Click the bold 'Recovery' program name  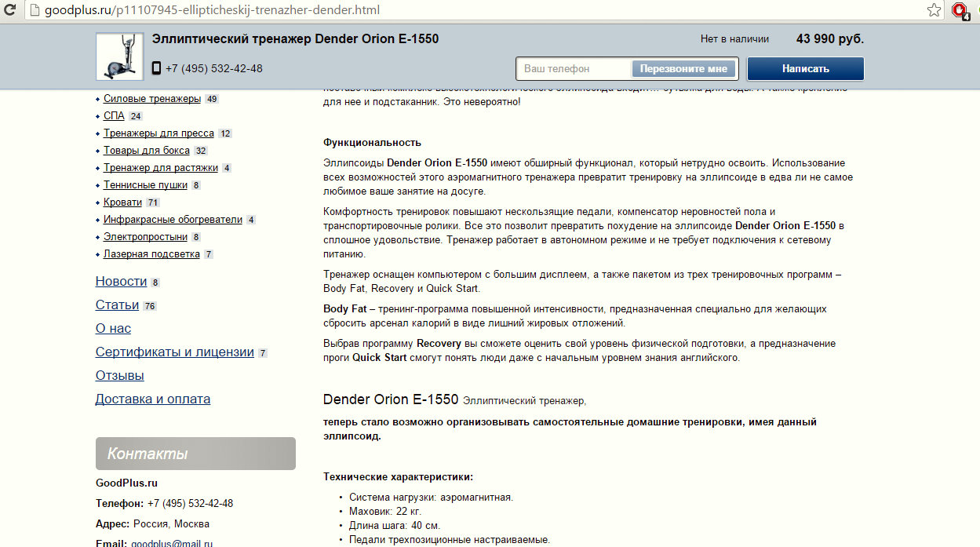click(439, 344)
